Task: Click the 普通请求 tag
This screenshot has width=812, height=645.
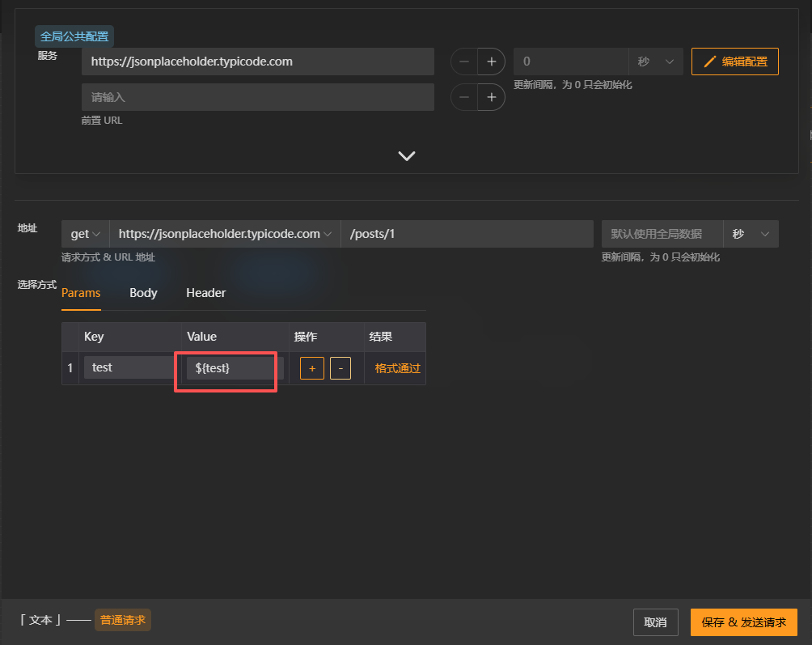Action: point(123,620)
